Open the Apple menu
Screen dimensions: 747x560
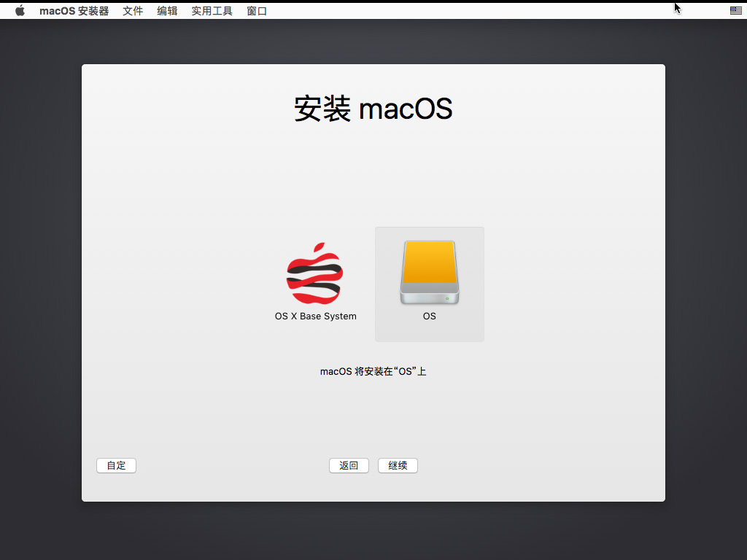(20, 10)
